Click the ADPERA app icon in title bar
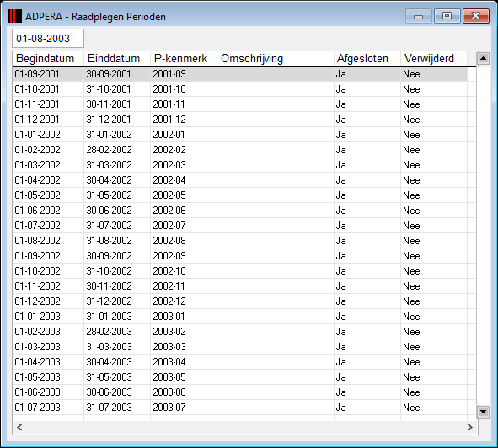Image resolution: width=498 pixels, height=448 pixels. 15,16
